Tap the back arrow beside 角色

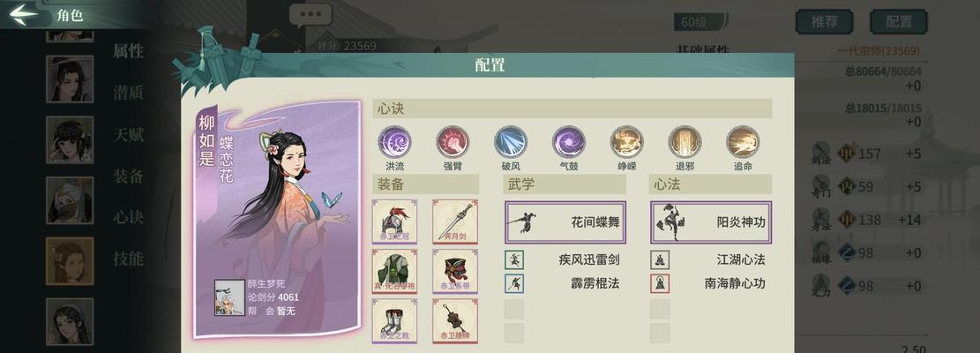click(23, 14)
